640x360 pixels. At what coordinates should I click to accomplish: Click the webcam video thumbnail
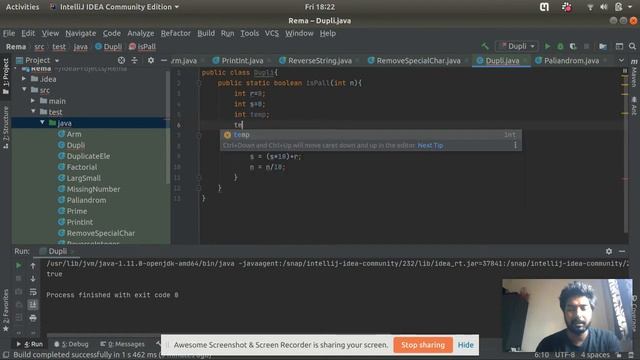tap(567, 315)
